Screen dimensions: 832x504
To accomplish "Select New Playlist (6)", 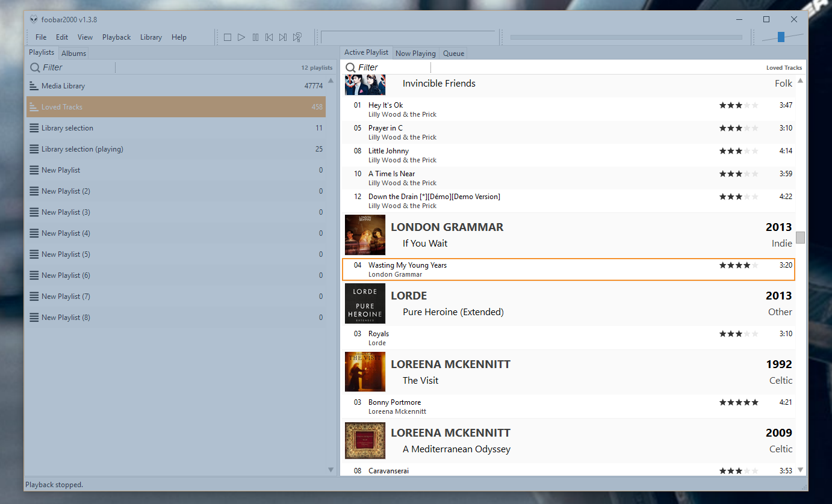I will click(x=176, y=275).
